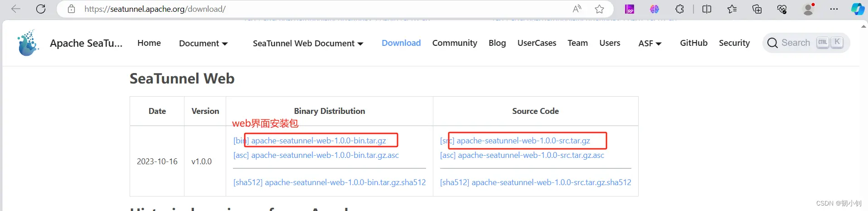View site info lock icon
Screen dimensions: 868x211
click(x=71, y=9)
